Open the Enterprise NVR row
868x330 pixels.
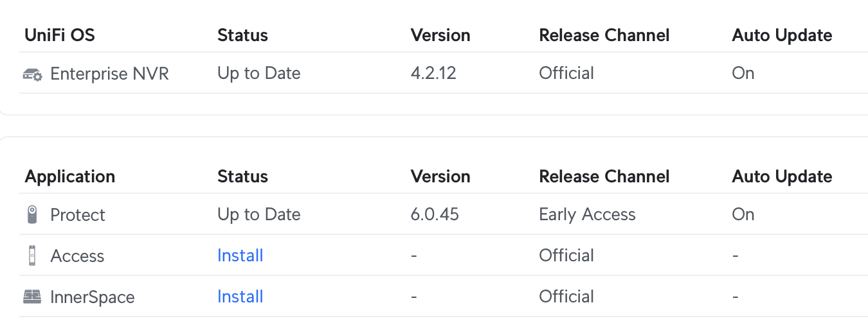(x=444, y=73)
